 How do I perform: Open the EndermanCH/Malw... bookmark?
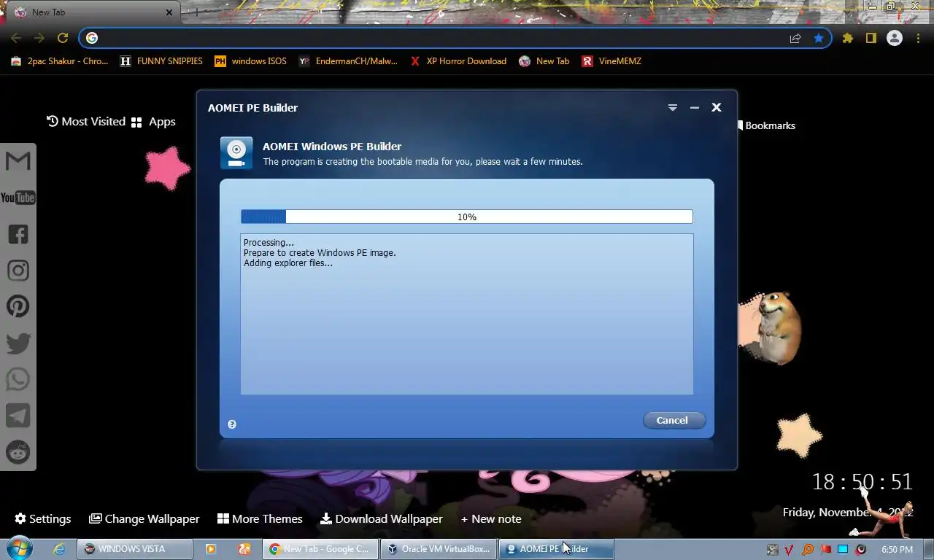point(348,61)
